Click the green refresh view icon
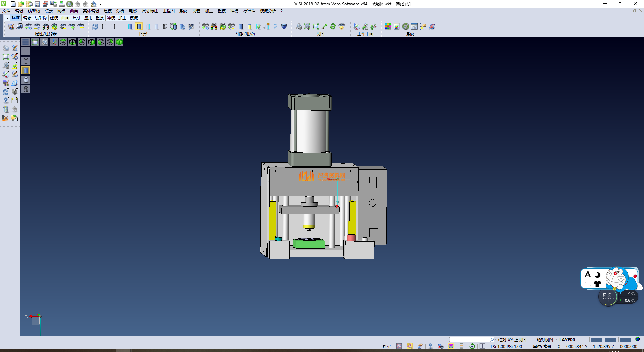 pos(333,27)
